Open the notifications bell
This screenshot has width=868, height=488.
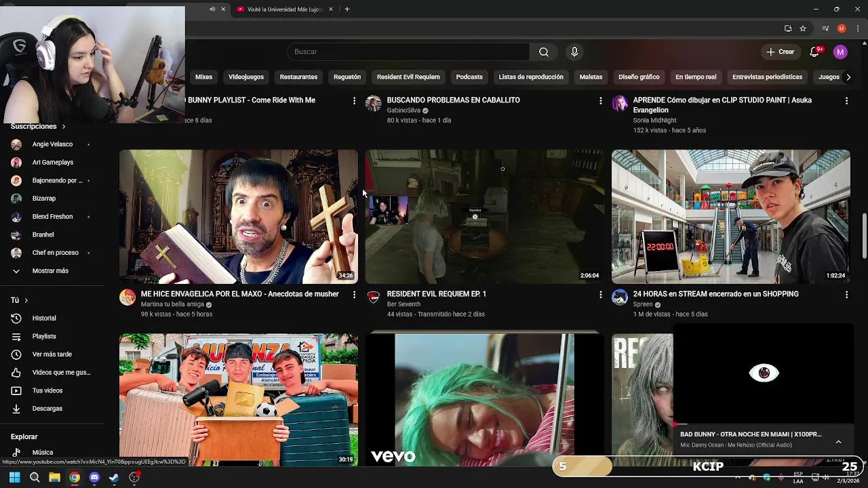click(x=815, y=52)
